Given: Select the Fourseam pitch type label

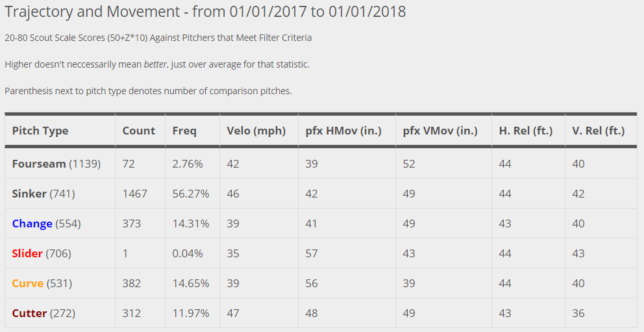Looking at the screenshot, I should tap(39, 164).
